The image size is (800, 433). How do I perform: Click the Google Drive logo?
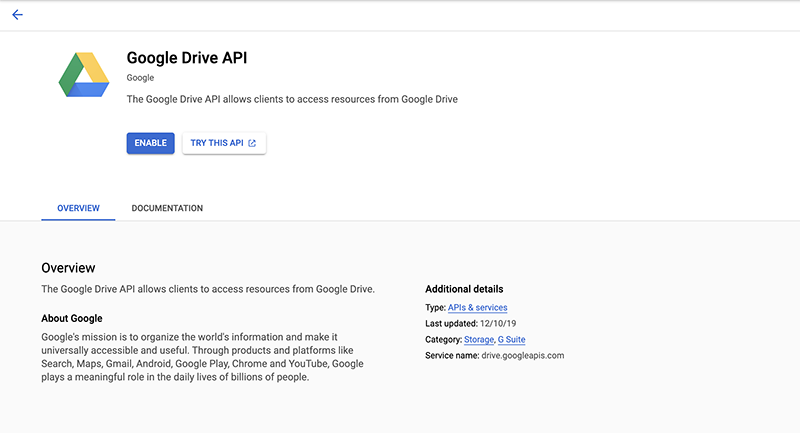84,74
